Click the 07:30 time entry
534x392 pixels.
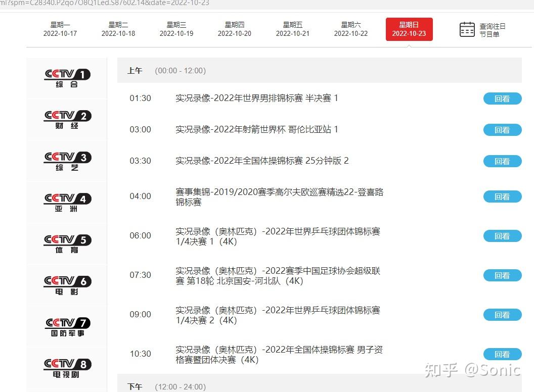(140, 275)
